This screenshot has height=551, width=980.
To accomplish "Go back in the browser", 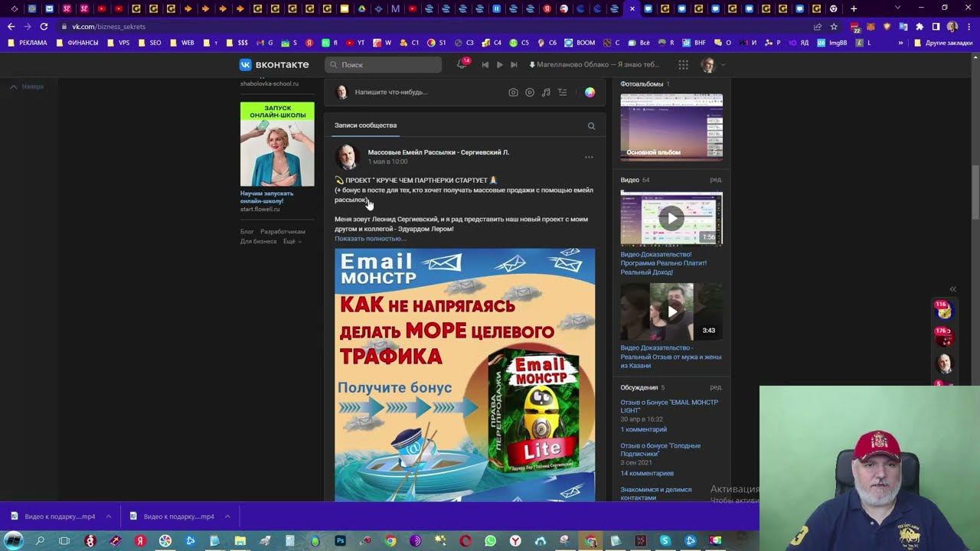I will click(x=11, y=26).
